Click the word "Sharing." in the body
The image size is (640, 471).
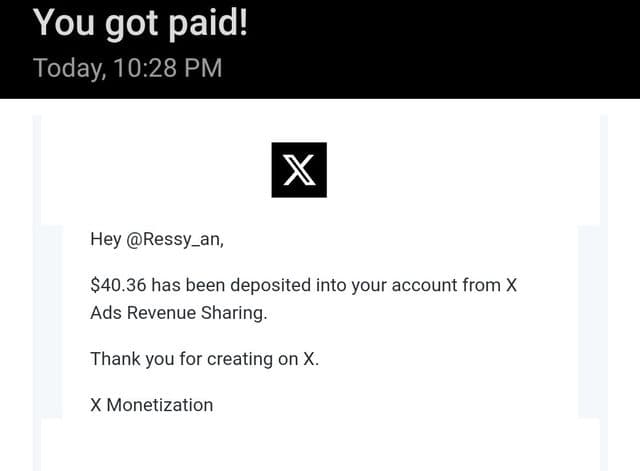click(x=234, y=313)
